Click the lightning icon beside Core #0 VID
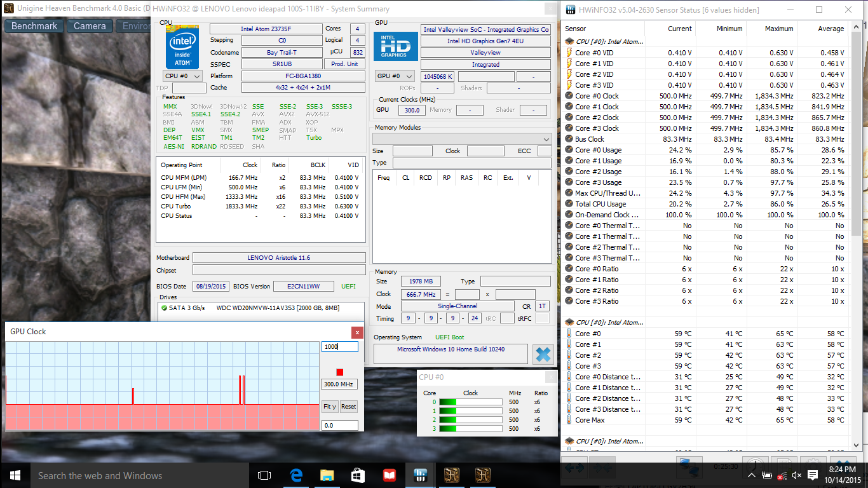868x488 pixels. pos(569,53)
